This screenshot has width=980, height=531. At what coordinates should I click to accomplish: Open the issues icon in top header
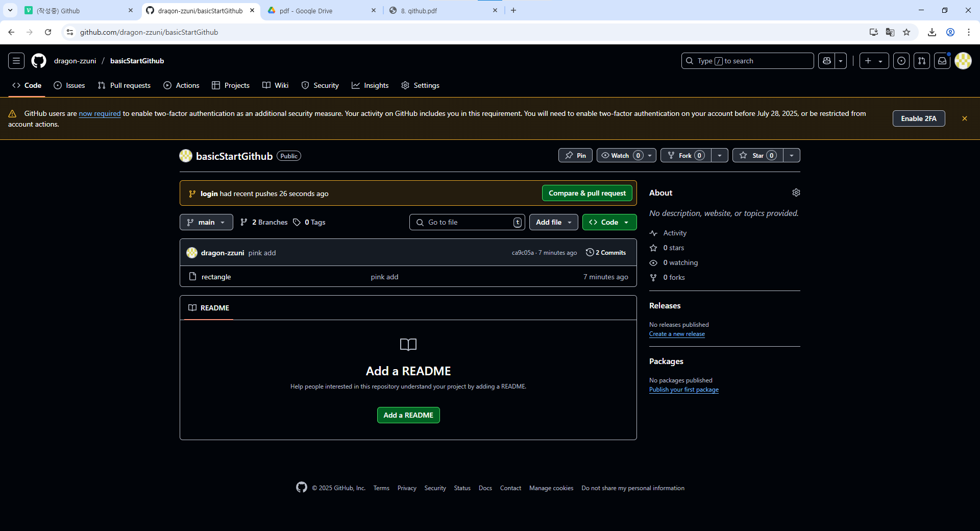coord(901,61)
